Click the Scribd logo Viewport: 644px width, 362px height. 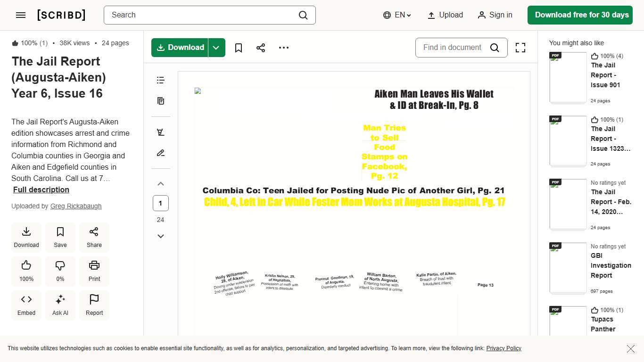pos(61,15)
